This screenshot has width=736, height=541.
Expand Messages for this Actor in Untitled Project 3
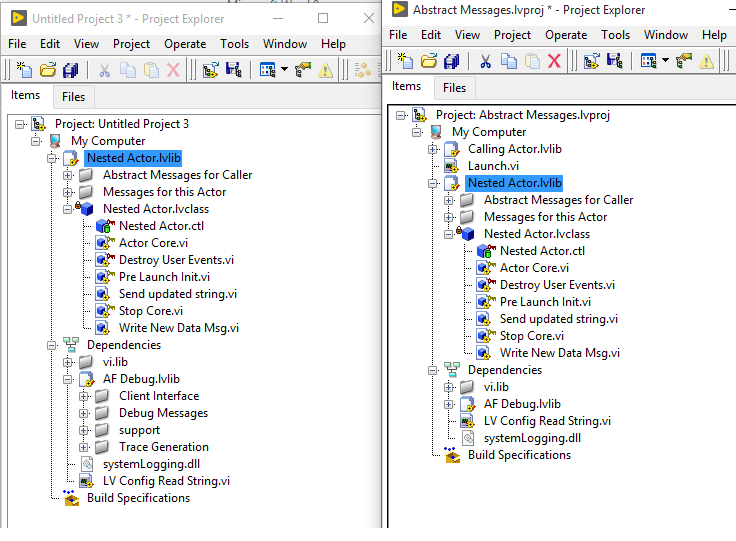[68, 192]
